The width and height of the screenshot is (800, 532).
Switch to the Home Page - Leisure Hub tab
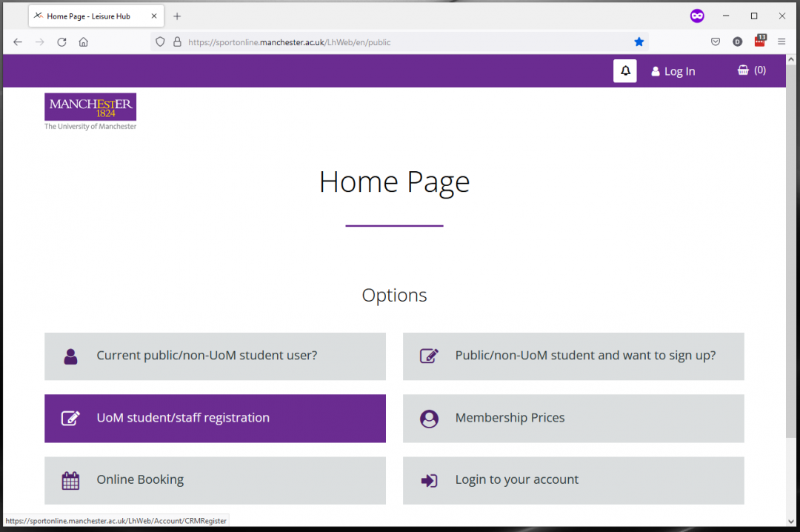89,16
